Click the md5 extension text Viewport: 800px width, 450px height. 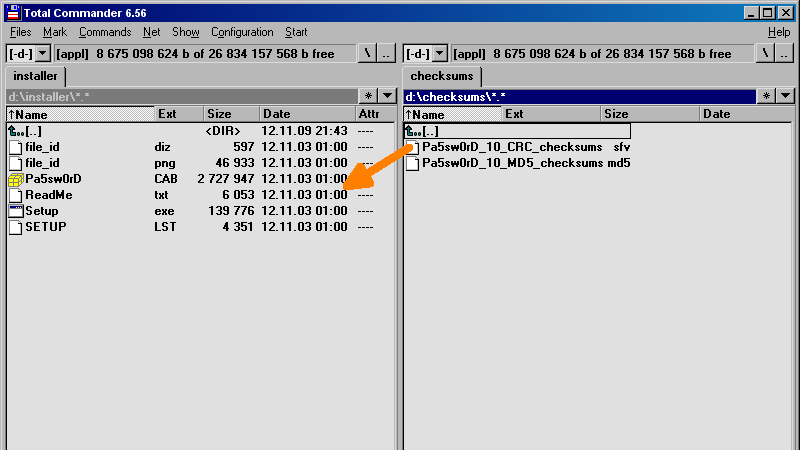point(618,163)
